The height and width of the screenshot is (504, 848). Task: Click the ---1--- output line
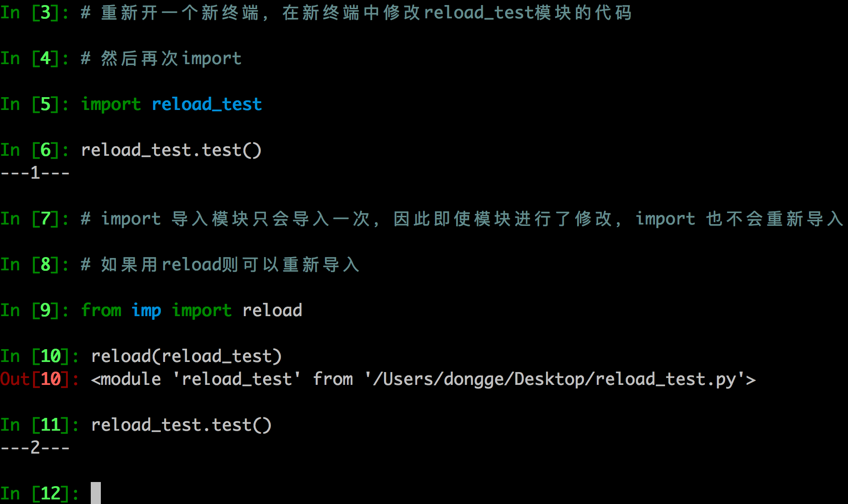35,173
